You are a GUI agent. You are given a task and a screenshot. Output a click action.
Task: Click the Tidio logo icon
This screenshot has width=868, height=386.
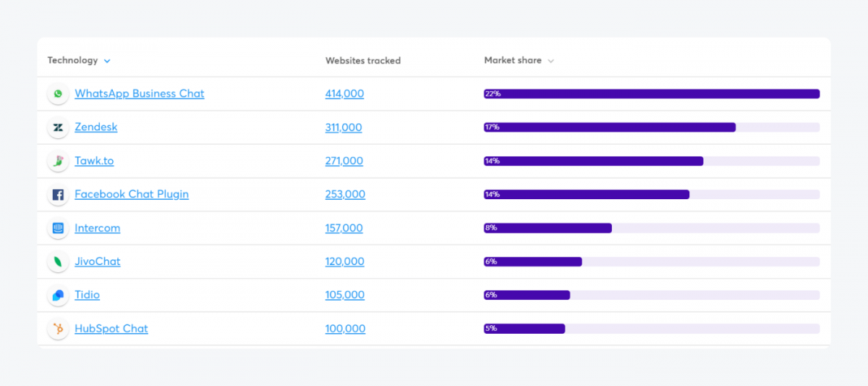(58, 295)
